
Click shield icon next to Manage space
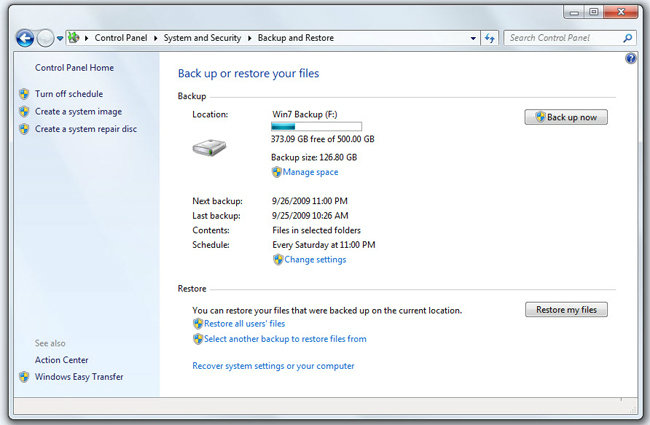pyautogui.click(x=276, y=172)
